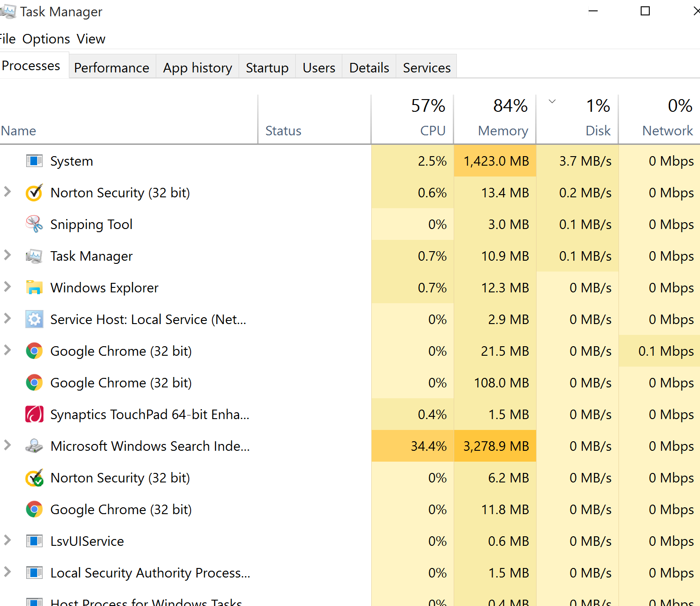Expand the Windows Explorer process group
Viewport: 700px width, 606px height.
[7, 287]
